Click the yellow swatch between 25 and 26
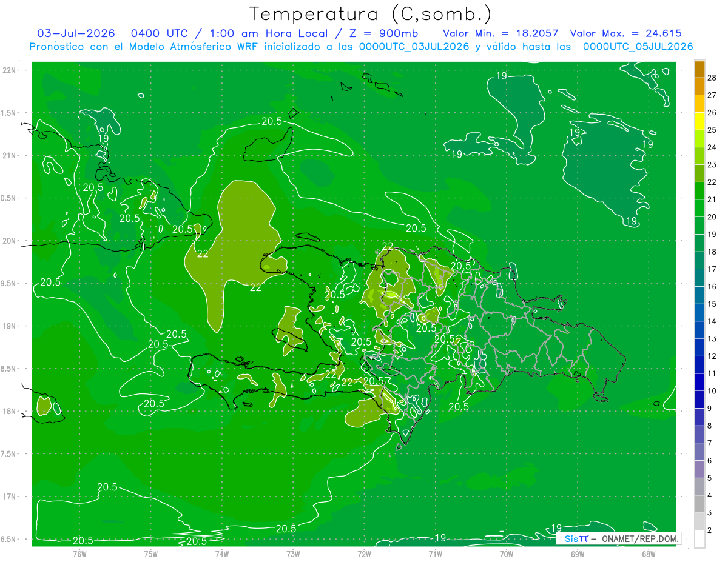 pos(699,121)
